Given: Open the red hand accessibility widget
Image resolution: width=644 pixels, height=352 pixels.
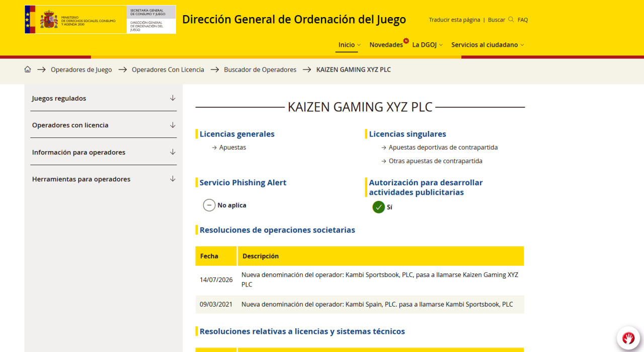Looking at the screenshot, I should 628,337.
